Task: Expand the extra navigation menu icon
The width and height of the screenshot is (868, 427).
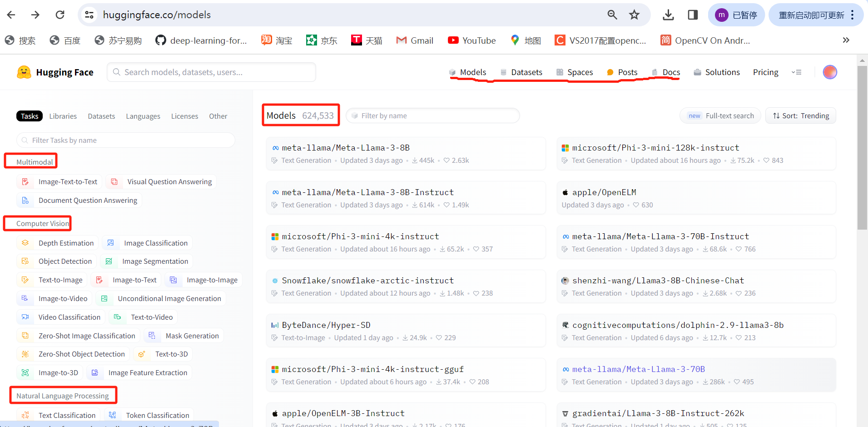Action: tap(796, 72)
